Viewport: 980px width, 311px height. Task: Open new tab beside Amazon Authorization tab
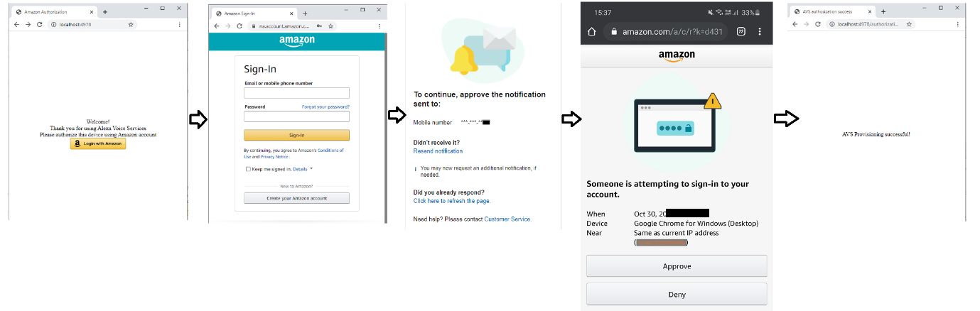[104, 12]
